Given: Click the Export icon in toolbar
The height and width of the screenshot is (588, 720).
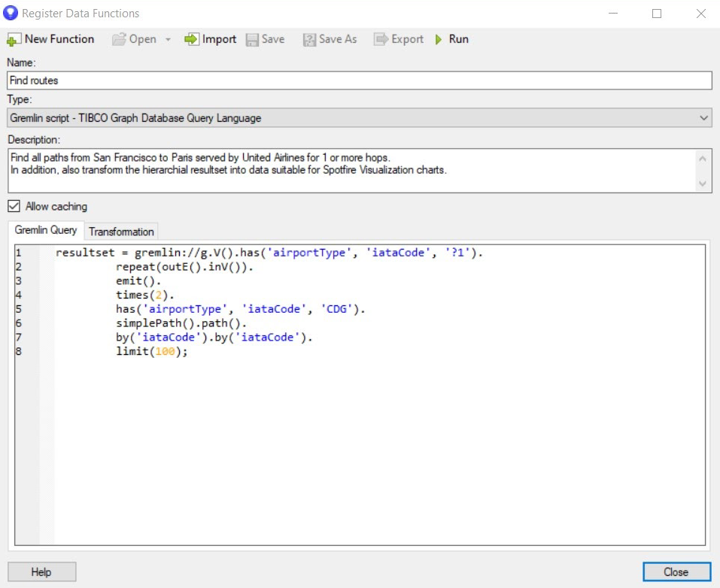Looking at the screenshot, I should click(381, 40).
